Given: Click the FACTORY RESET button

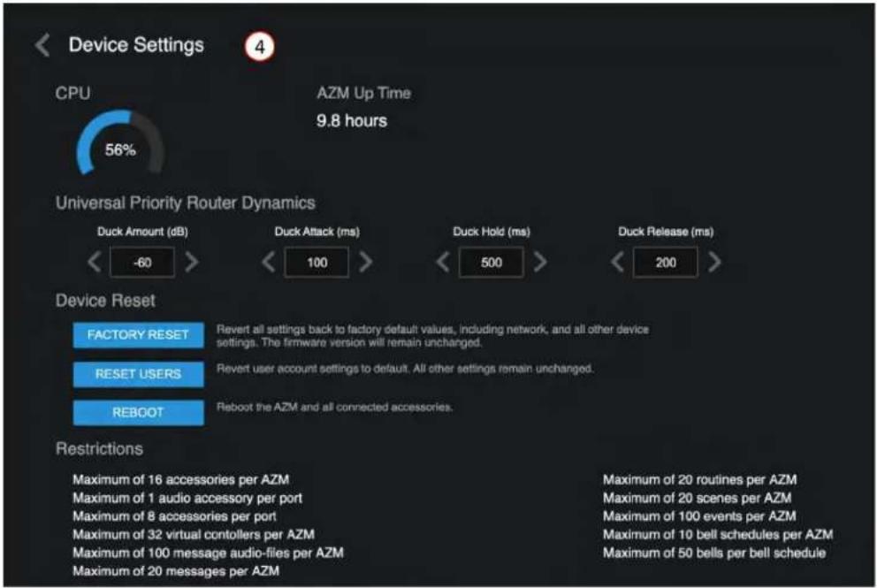Looking at the screenshot, I should pyautogui.click(x=138, y=334).
